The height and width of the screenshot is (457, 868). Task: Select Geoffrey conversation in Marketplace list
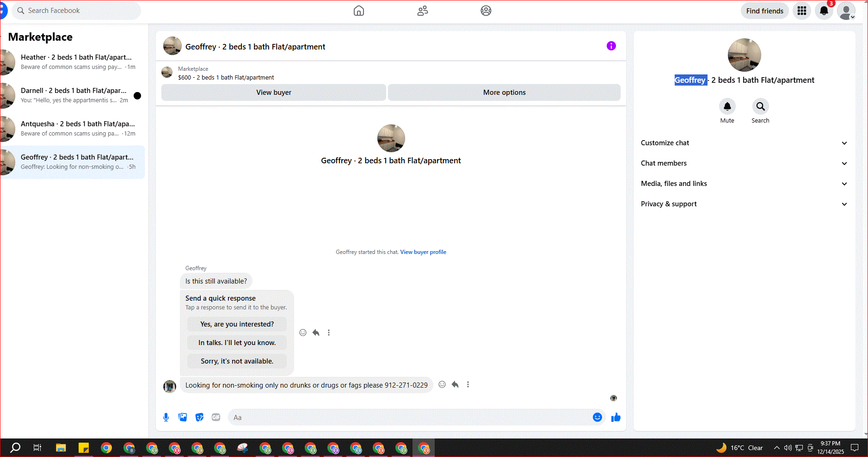click(x=73, y=162)
